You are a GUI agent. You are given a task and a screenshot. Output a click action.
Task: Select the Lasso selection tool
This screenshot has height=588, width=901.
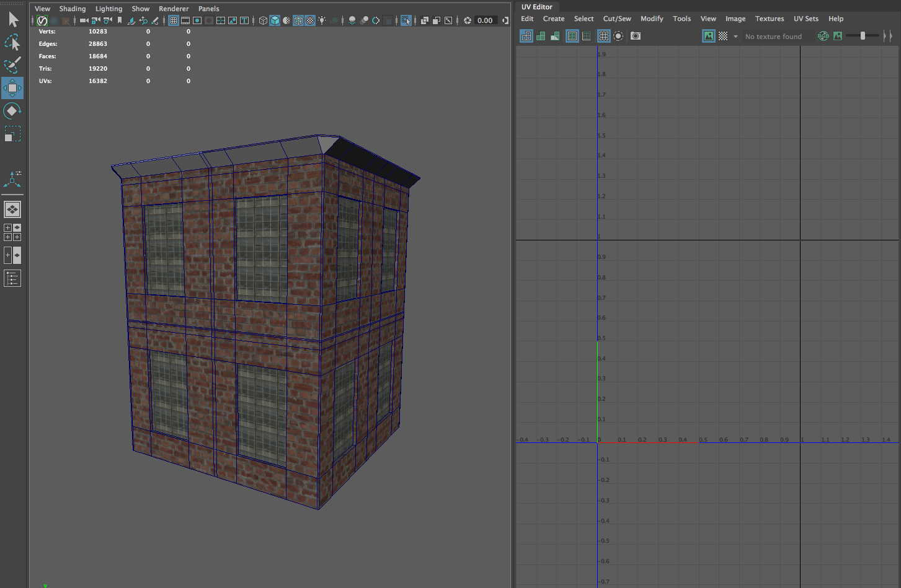coord(12,42)
